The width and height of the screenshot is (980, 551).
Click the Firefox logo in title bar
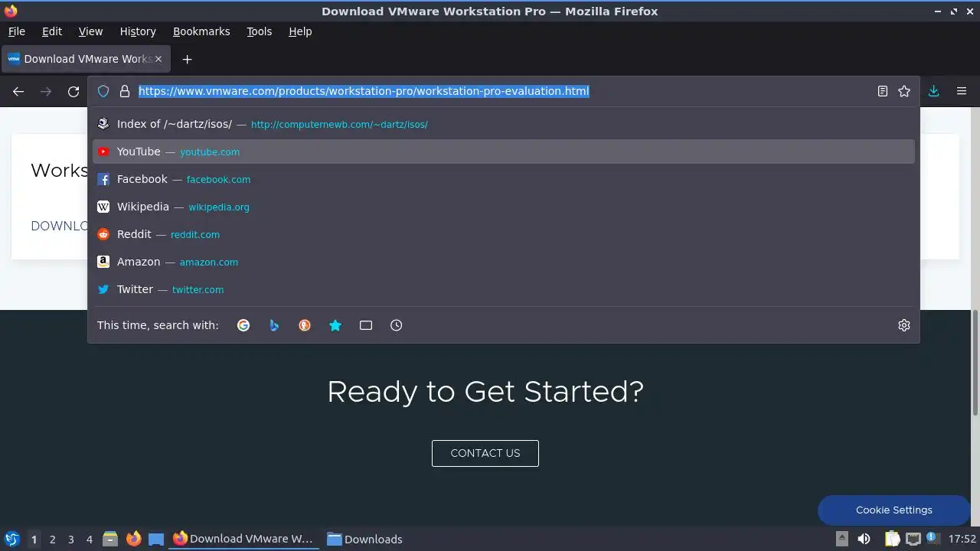(10, 11)
